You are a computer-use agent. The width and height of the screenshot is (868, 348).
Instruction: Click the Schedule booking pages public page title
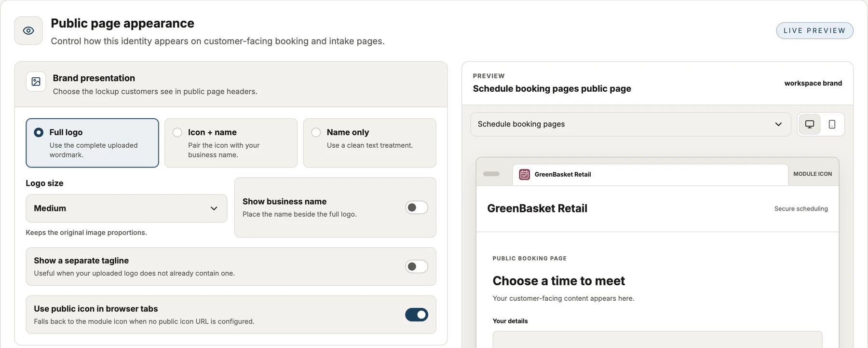click(x=552, y=89)
